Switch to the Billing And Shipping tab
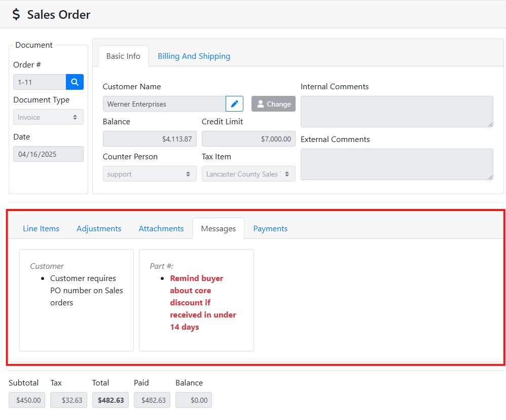Image resolution: width=506 pixels, height=420 pixels. tap(194, 56)
